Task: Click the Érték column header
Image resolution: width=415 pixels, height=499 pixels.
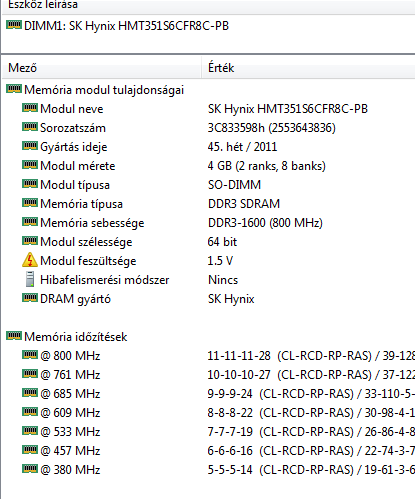Action: coord(309,68)
